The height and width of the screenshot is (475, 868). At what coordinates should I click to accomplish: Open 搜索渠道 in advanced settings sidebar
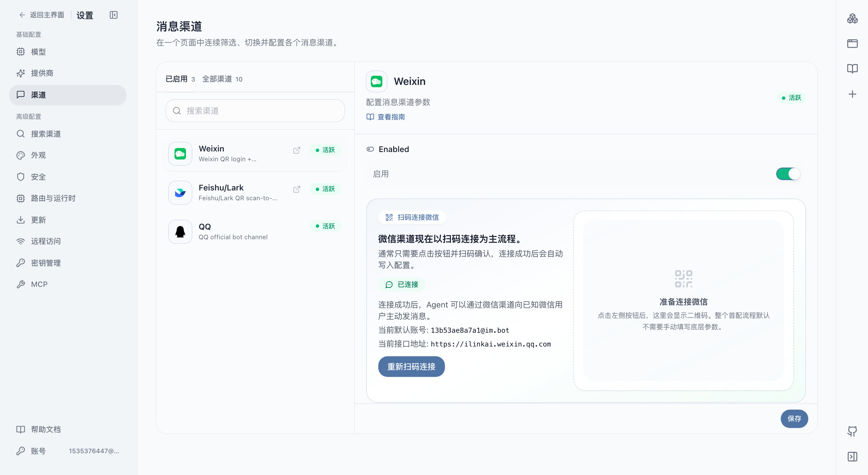tap(67, 134)
